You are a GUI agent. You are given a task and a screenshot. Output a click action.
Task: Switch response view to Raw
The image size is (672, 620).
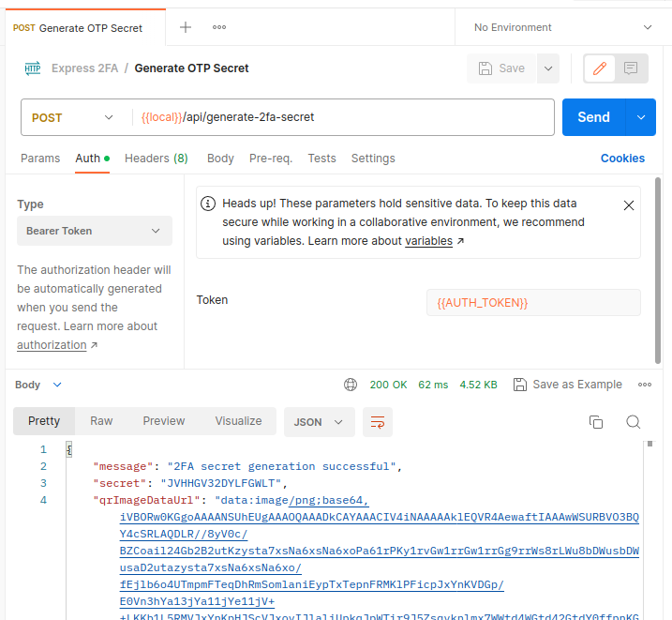pyautogui.click(x=101, y=421)
